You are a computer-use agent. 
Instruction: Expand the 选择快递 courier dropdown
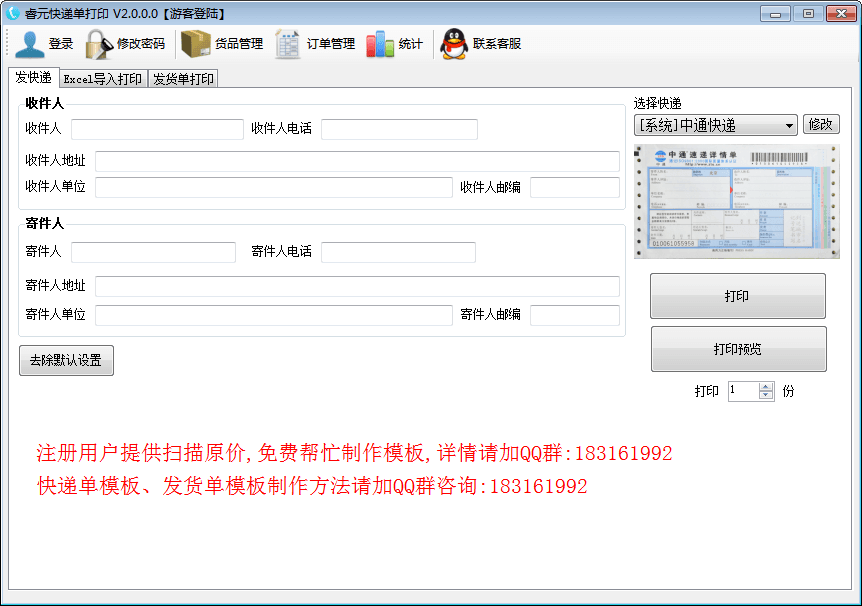[789, 125]
